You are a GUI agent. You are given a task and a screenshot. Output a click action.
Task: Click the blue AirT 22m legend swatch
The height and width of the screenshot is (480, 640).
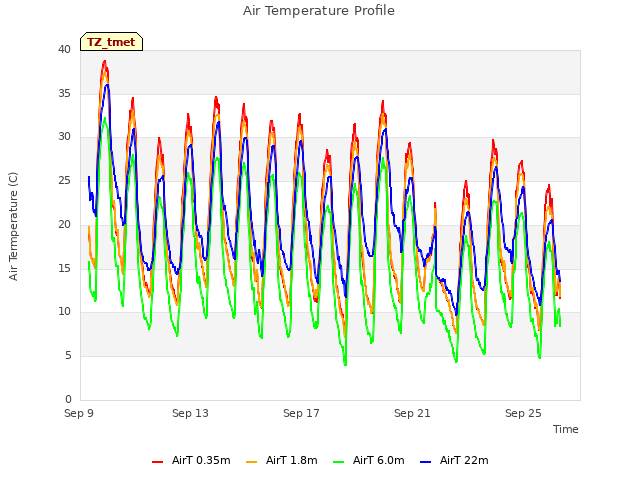pyautogui.click(x=425, y=462)
